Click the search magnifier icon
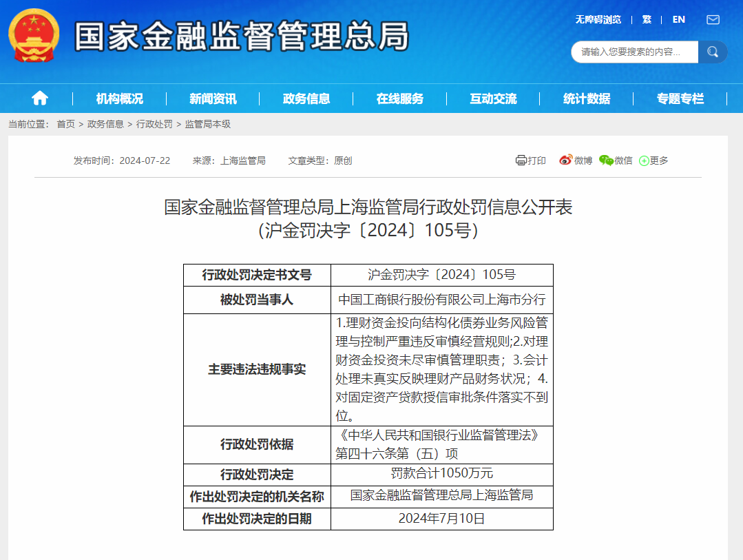The width and height of the screenshot is (743, 560). tap(713, 52)
